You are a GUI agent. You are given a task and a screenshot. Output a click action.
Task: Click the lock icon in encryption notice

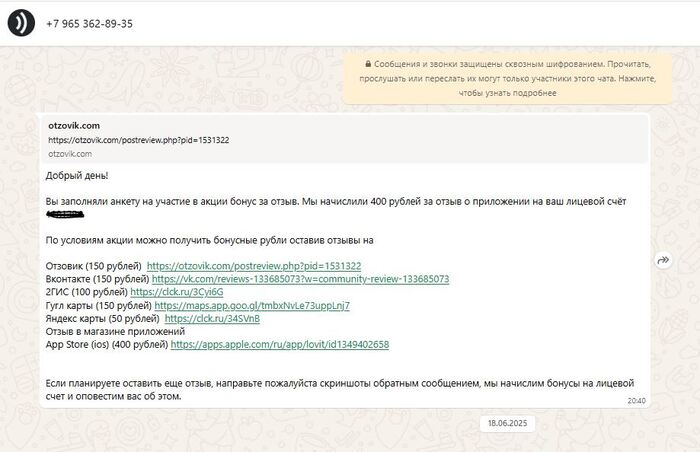tap(368, 64)
